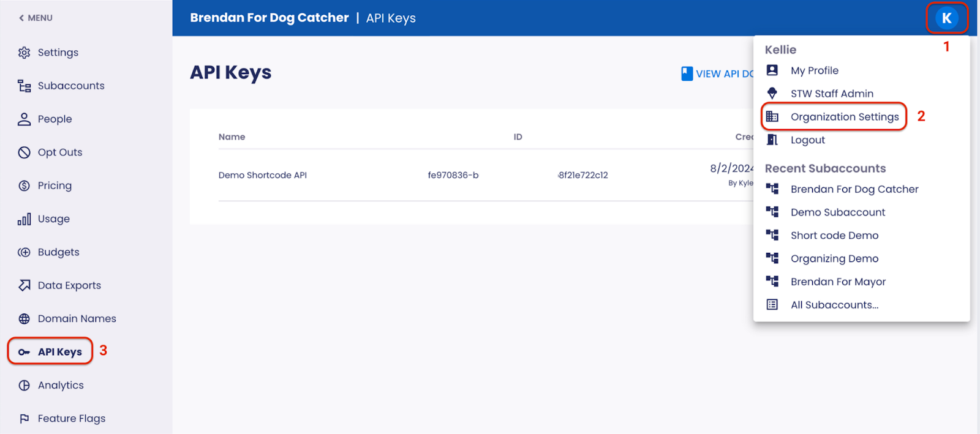Choose My Profile from user menu

pos(815,70)
